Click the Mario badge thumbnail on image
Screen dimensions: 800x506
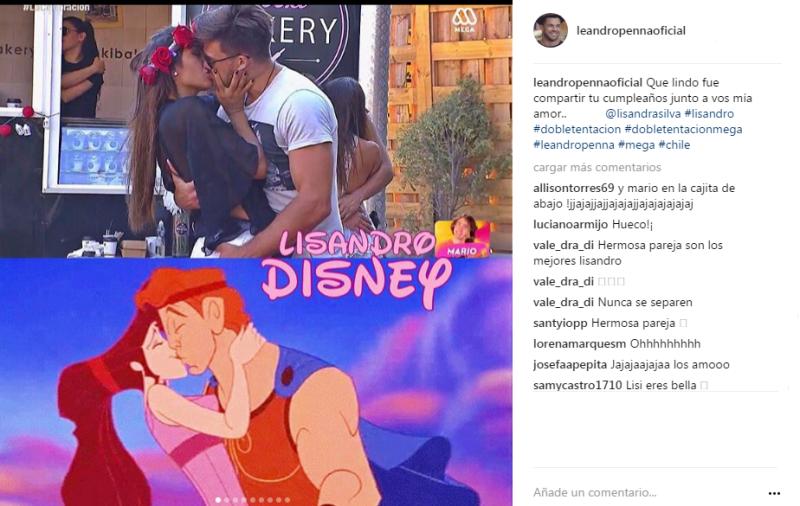click(462, 236)
